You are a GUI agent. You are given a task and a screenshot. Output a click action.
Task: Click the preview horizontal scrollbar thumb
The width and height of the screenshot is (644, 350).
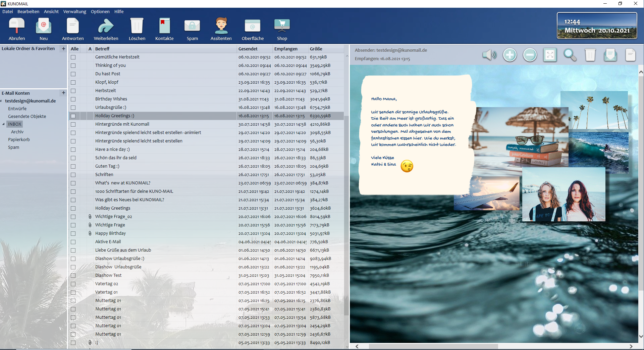coord(433,346)
